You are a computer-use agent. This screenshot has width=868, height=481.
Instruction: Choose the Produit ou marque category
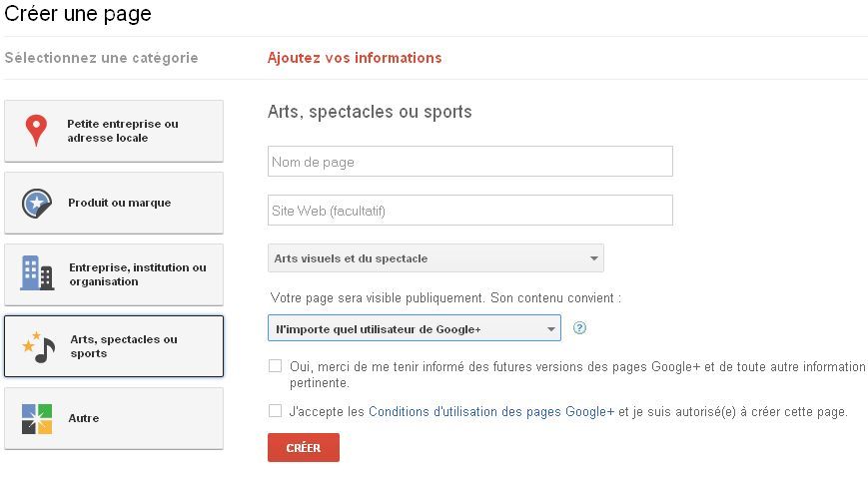coord(114,203)
